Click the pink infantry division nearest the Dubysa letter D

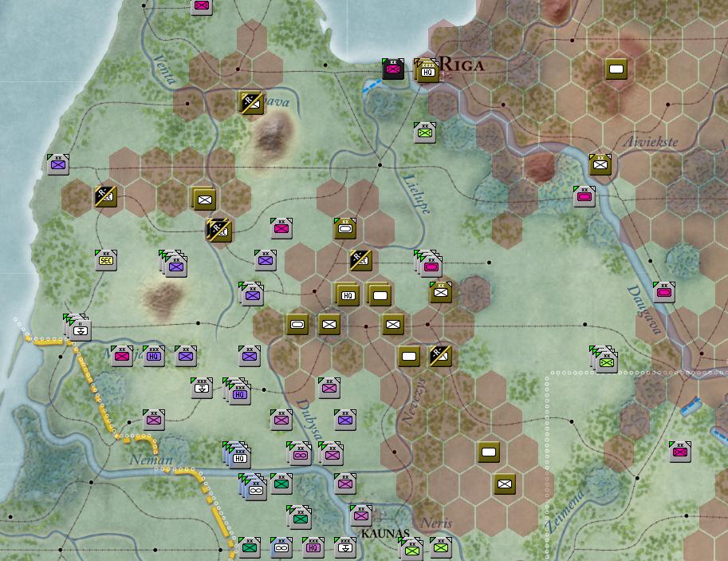click(x=329, y=388)
